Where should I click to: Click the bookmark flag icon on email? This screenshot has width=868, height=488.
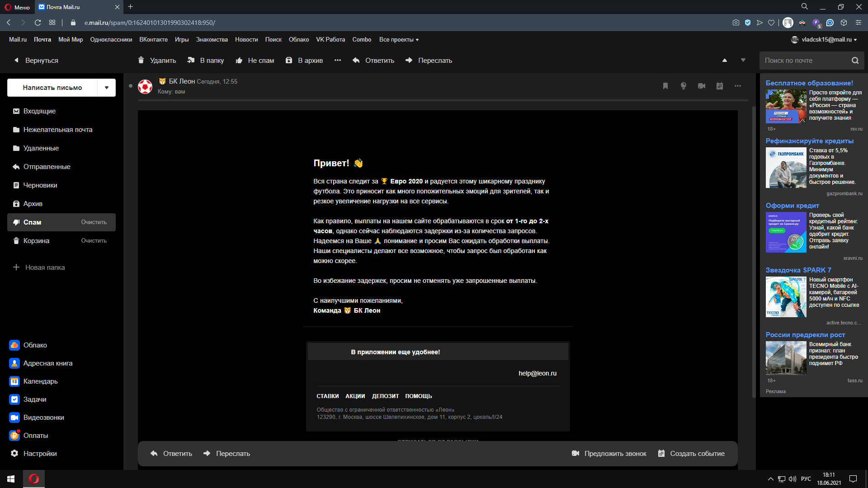(665, 86)
